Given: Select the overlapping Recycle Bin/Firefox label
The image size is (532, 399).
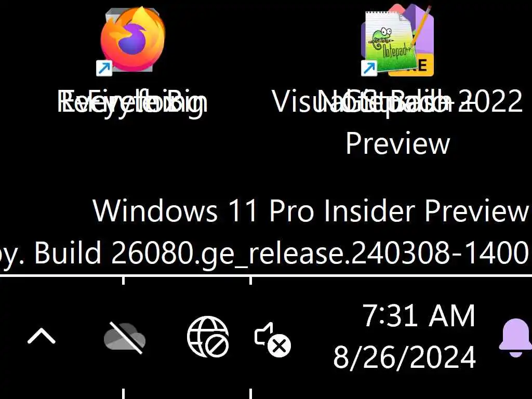Looking at the screenshot, I should tap(132, 102).
